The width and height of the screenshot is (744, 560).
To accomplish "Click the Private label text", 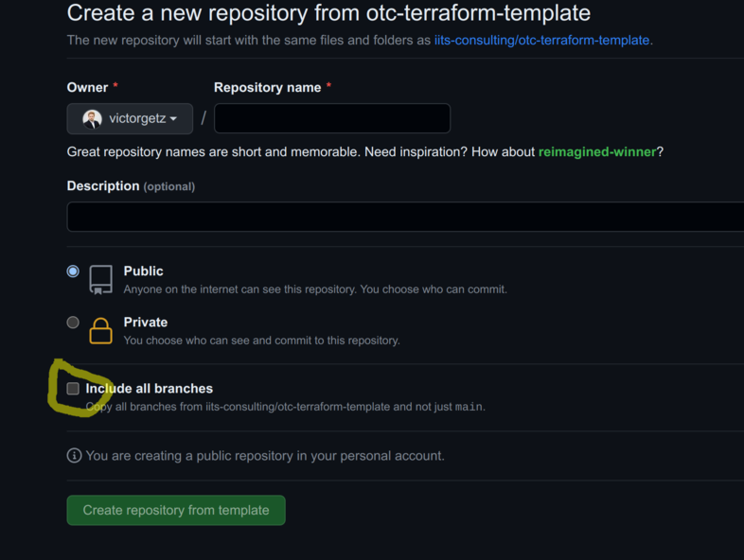I will click(146, 322).
